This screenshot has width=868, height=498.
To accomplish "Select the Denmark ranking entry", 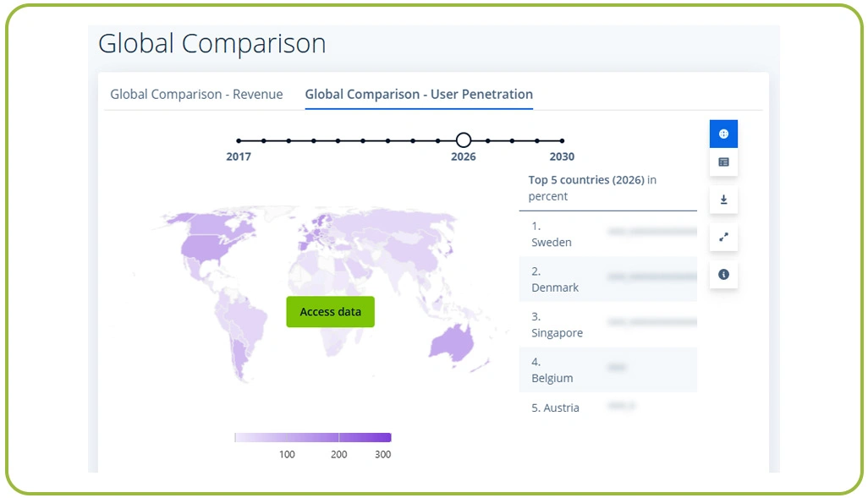I will [607, 279].
